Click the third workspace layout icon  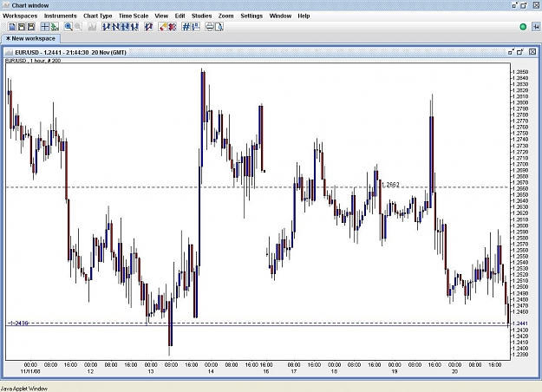31,27
